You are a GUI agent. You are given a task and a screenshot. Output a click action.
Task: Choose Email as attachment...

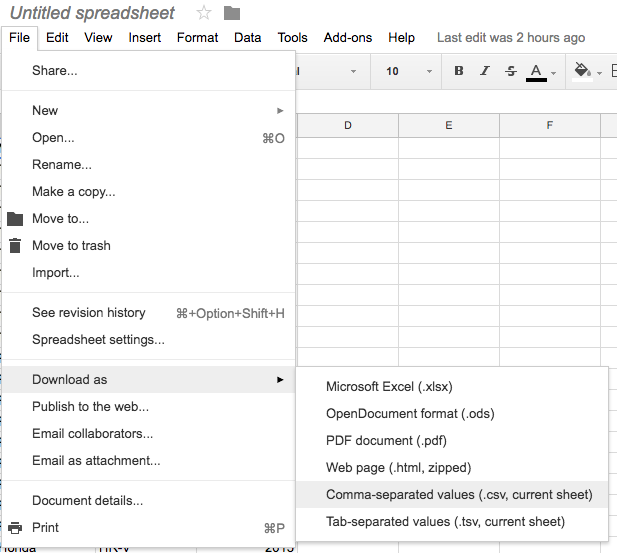click(x=148, y=461)
